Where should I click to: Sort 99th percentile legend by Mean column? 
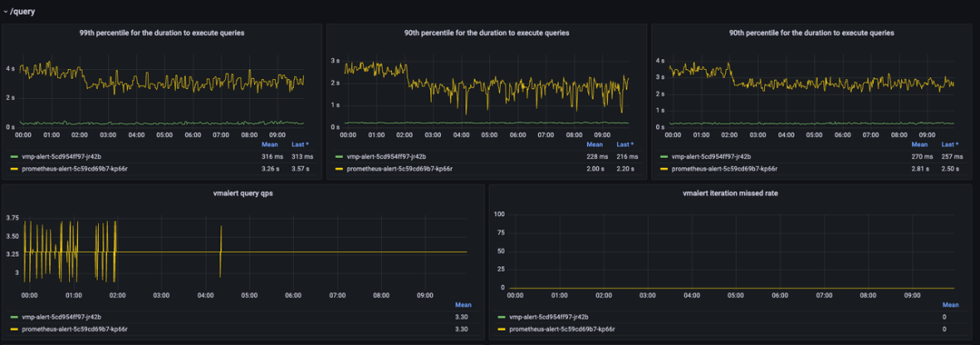click(269, 144)
